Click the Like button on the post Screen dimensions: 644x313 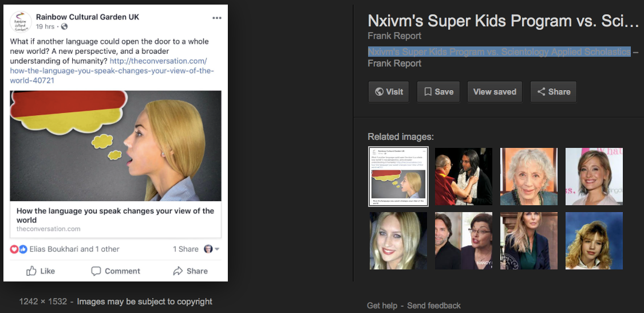tap(40, 271)
